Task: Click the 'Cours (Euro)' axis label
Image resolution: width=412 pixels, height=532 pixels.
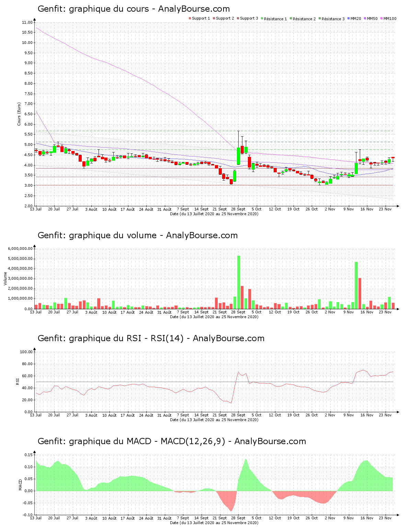Action: (x=19, y=114)
